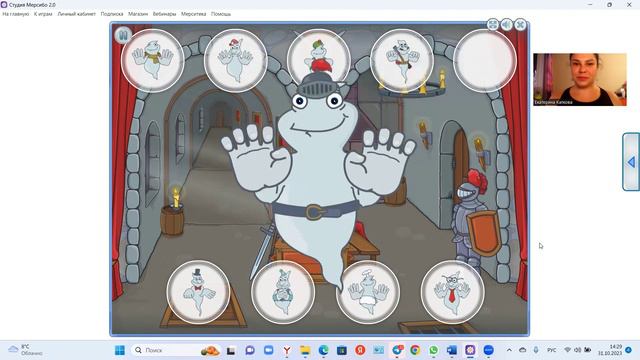Image resolution: width=640 pixels, height=360 pixels.
Task: Open the red Yandex app on taskbar
Action: [x=360, y=350]
